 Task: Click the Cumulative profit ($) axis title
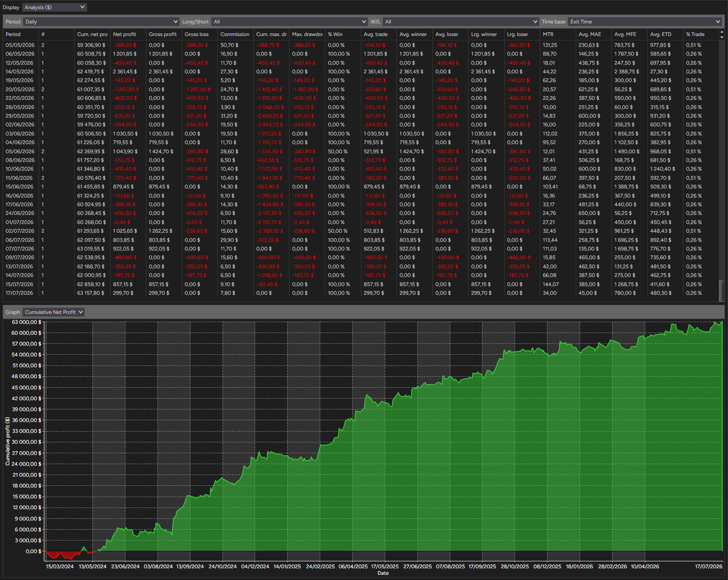pyautogui.click(x=7, y=441)
